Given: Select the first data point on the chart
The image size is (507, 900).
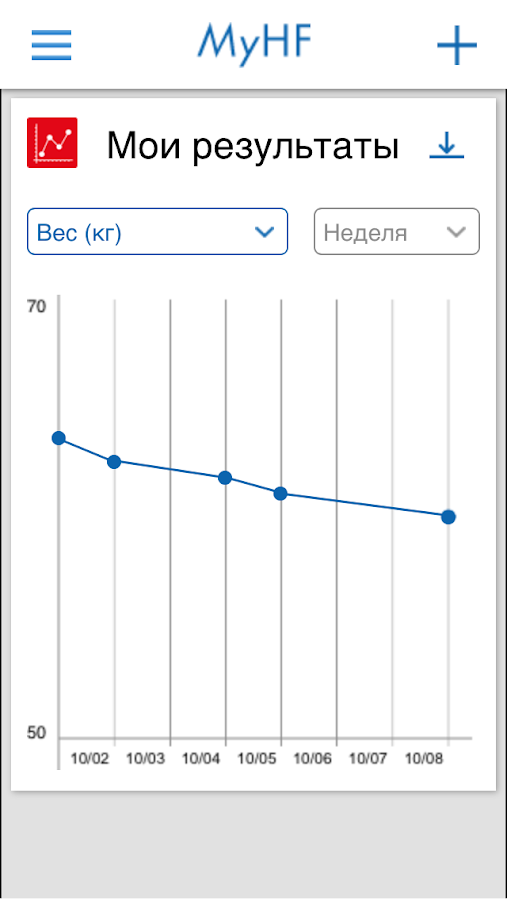Looking at the screenshot, I should (x=59, y=438).
